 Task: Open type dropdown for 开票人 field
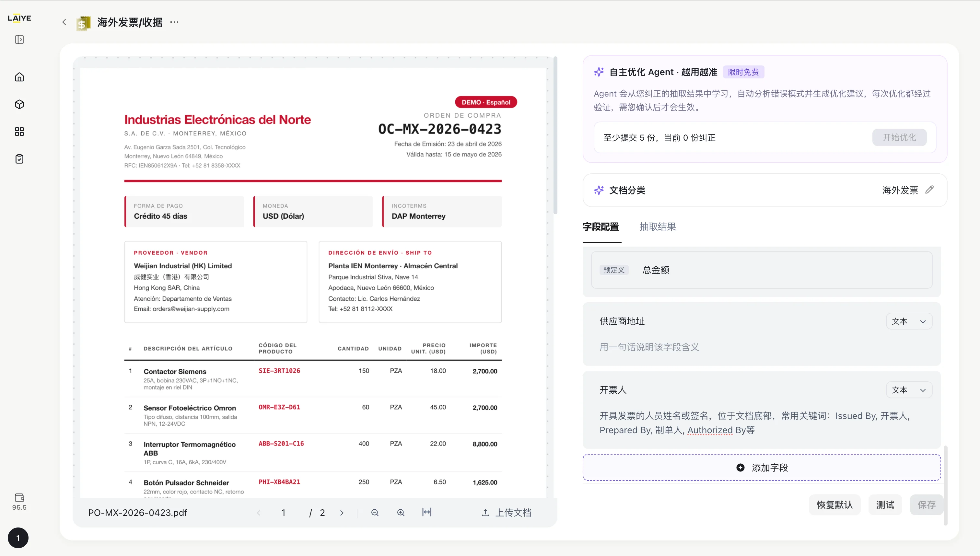click(909, 390)
